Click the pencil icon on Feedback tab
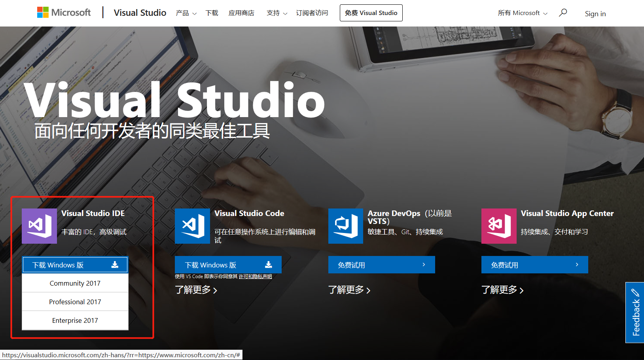644x360 pixels. coord(635,292)
